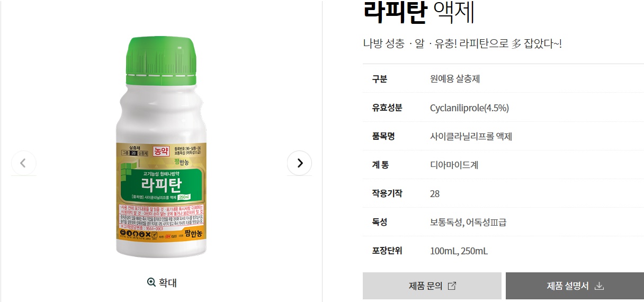This screenshot has height=302, width=644.
Task: Click the red 농약 badge on the bottle
Action: pos(160,151)
